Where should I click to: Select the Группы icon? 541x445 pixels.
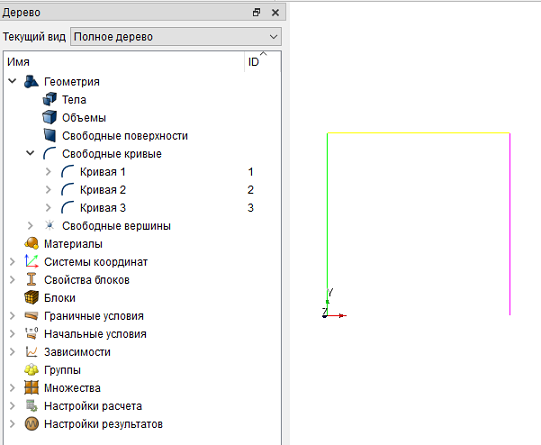click(x=31, y=370)
